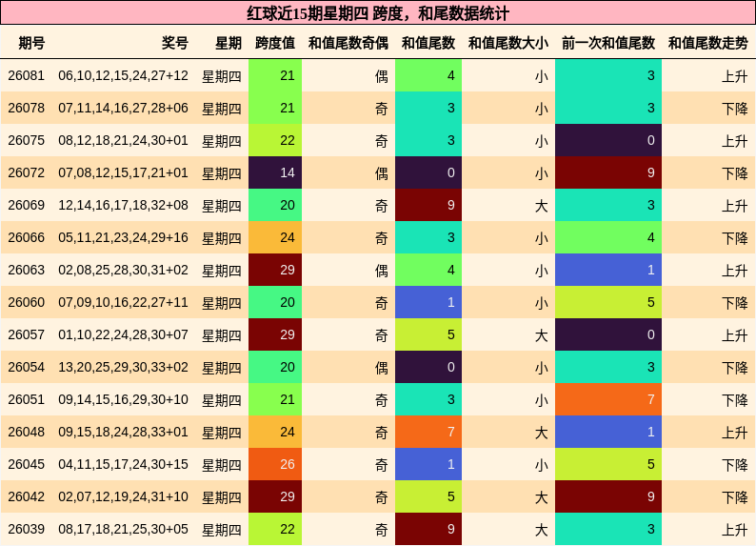Select period number 26060
This screenshot has width=756, height=546.
point(26,302)
